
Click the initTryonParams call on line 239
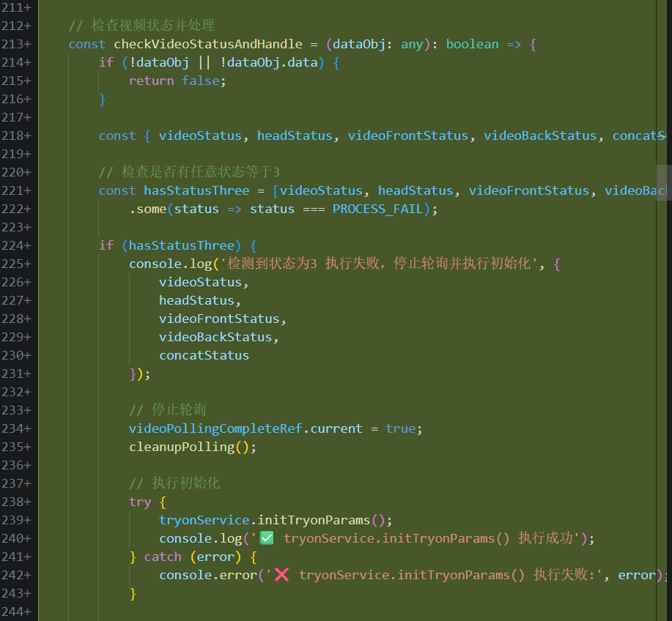[x=315, y=520]
